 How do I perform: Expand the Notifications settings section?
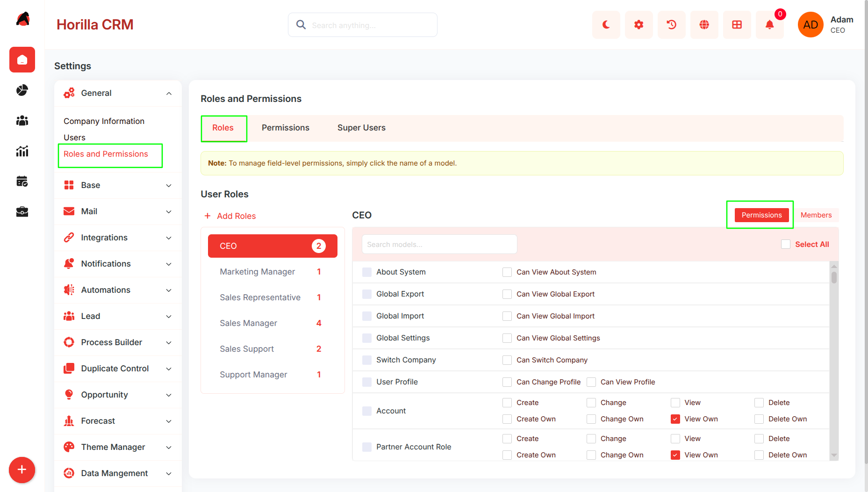click(x=118, y=264)
